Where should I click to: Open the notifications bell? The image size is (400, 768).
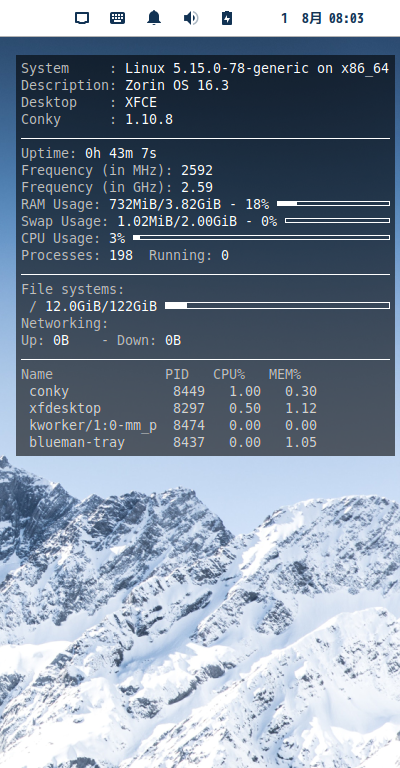[154, 18]
